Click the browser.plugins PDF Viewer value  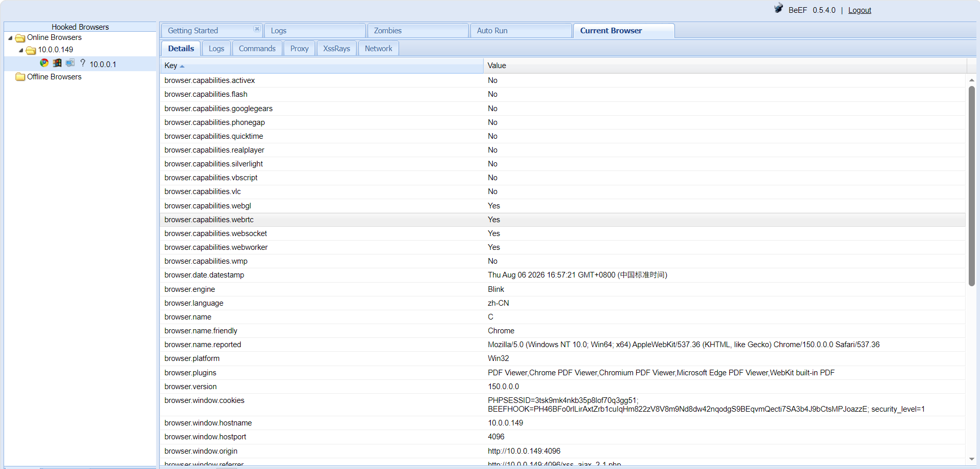tap(661, 373)
